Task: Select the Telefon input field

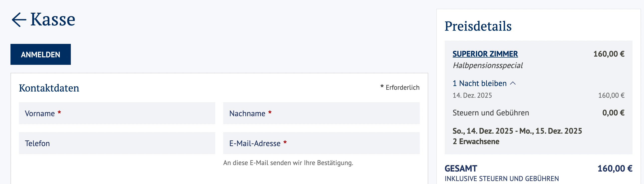Action: click(117, 143)
